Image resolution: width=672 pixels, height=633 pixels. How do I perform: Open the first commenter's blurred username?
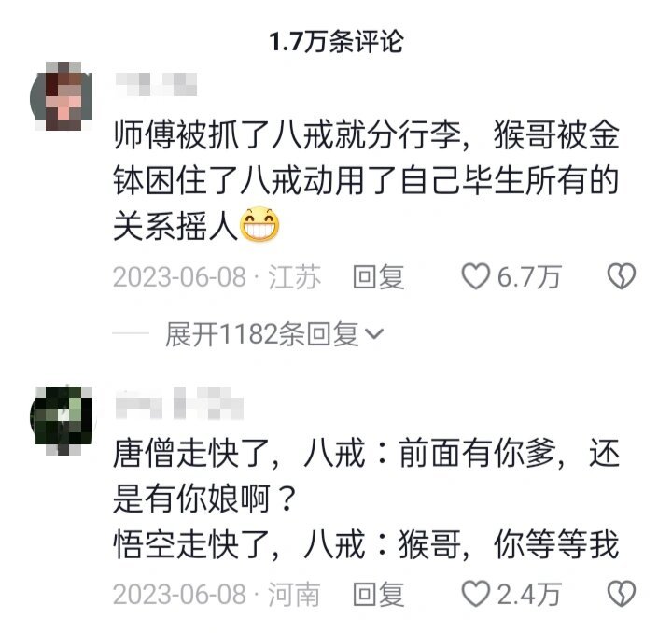[156, 84]
